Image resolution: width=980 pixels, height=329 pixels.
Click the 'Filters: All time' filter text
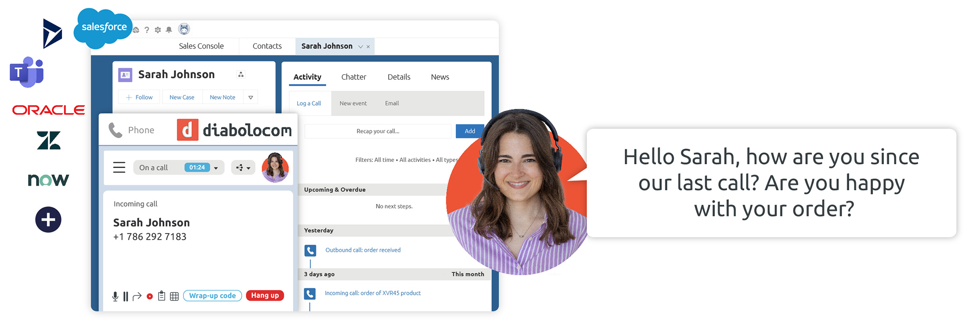coord(375,160)
